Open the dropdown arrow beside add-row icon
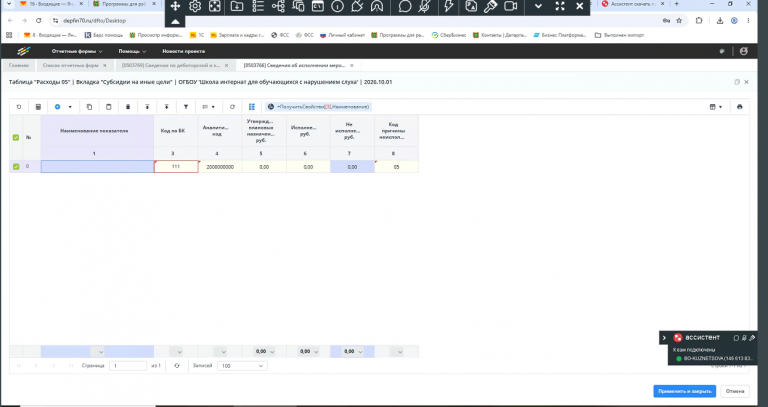Viewport: 768px width, 407px height. pyautogui.click(x=70, y=107)
